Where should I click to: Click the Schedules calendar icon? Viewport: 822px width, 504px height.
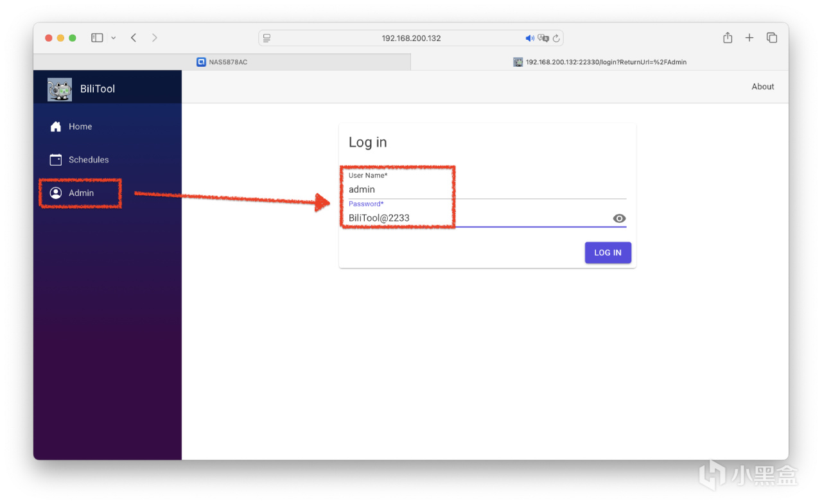tap(56, 160)
